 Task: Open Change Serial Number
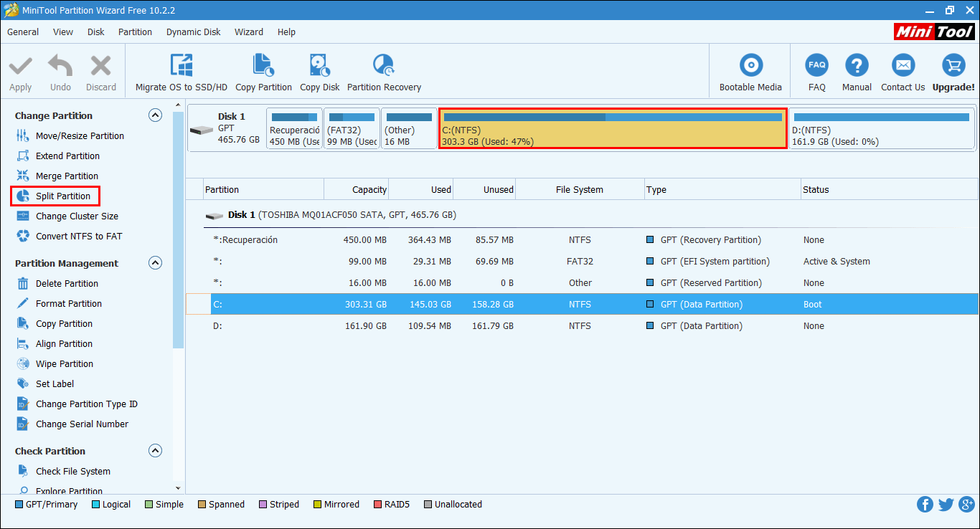coord(72,424)
